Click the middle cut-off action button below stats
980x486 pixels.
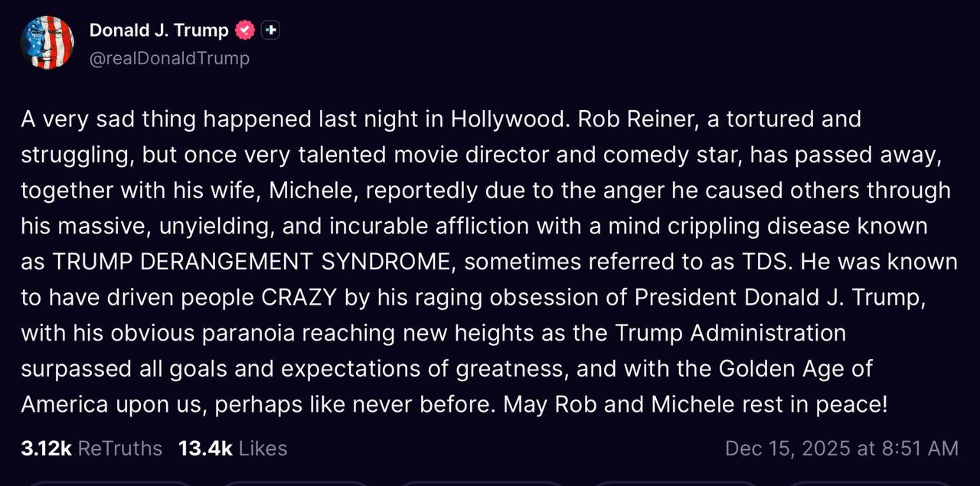pyautogui.click(x=481, y=483)
